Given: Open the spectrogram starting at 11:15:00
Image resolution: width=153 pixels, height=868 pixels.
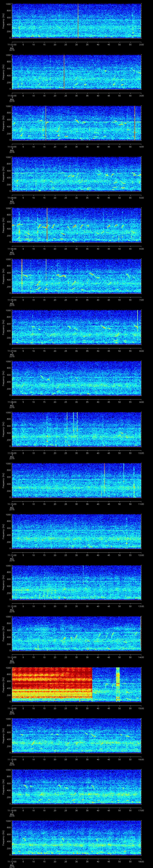Looking at the screenshot, I should [x=77, y=736].
